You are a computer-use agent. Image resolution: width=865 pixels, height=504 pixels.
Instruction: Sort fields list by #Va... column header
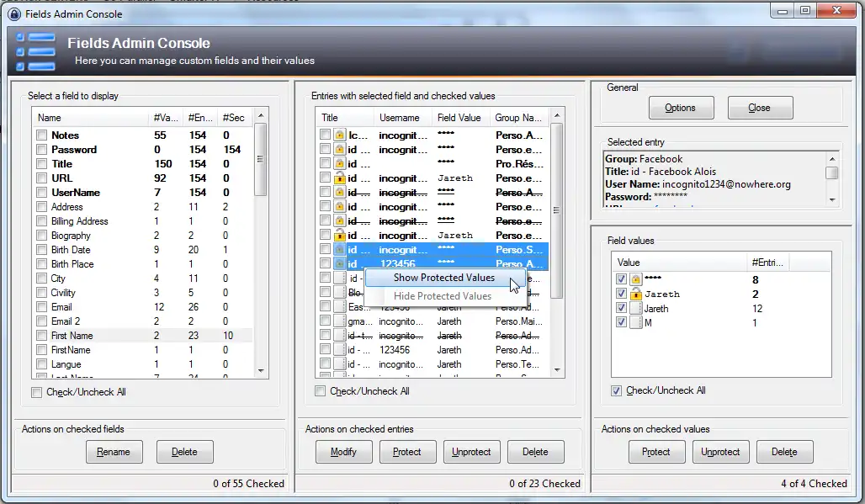(x=166, y=118)
